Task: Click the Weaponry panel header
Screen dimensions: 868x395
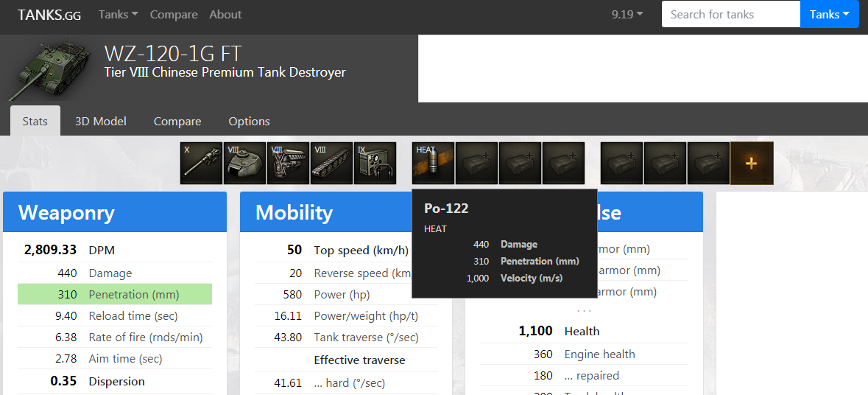Action: [115, 212]
